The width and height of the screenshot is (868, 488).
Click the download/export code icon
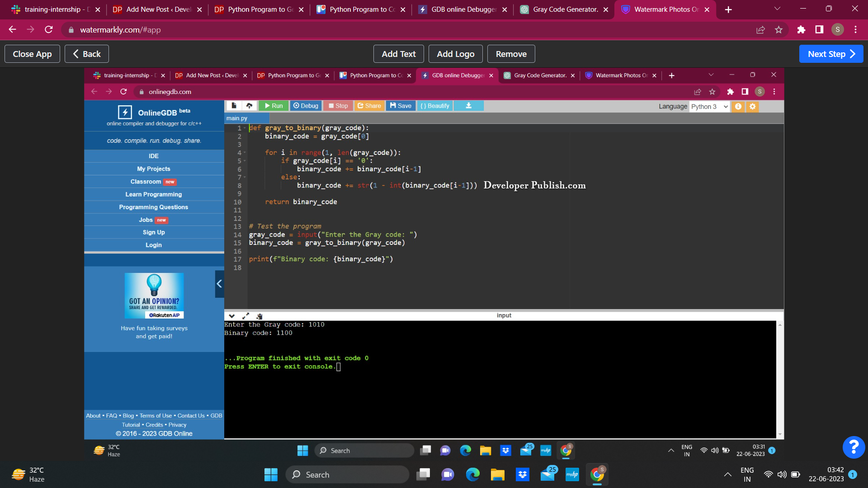point(469,106)
